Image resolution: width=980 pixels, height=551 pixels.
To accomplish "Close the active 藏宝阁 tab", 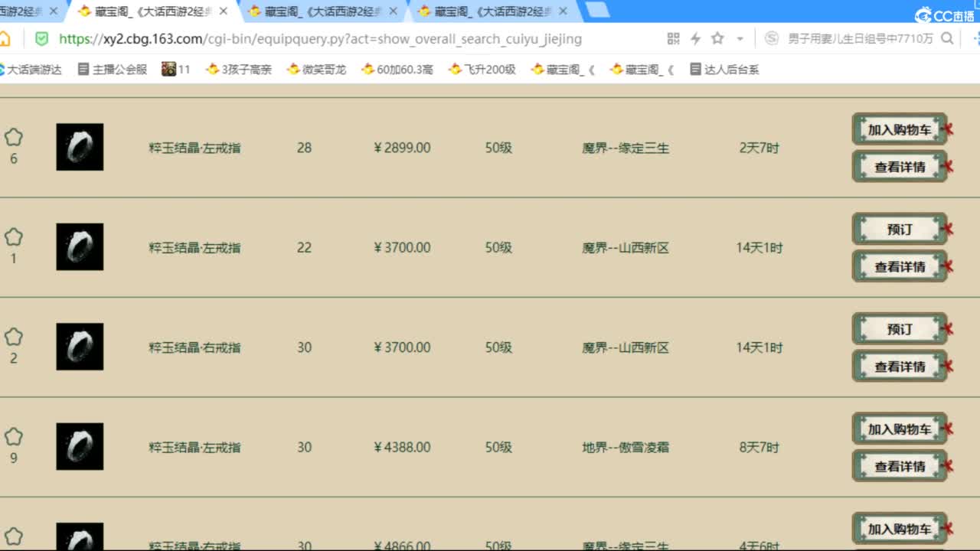I will (223, 11).
